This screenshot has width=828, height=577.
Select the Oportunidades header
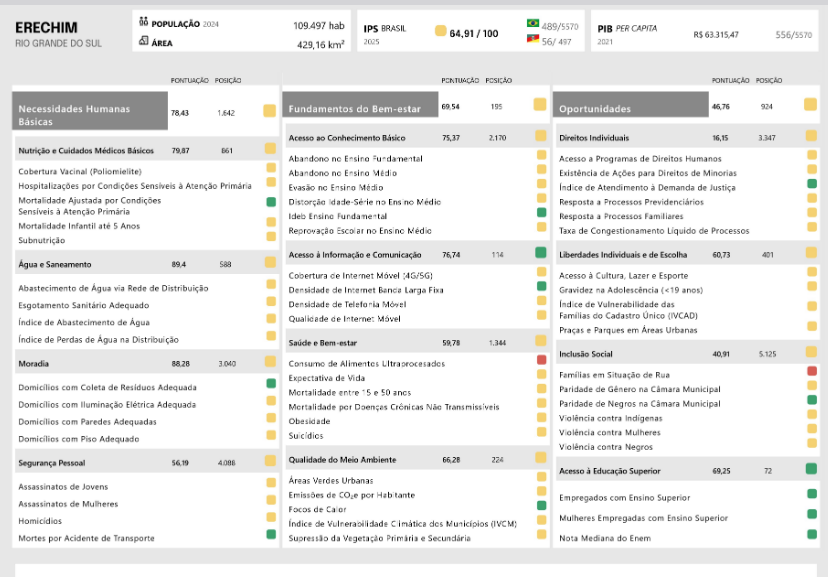(631, 105)
